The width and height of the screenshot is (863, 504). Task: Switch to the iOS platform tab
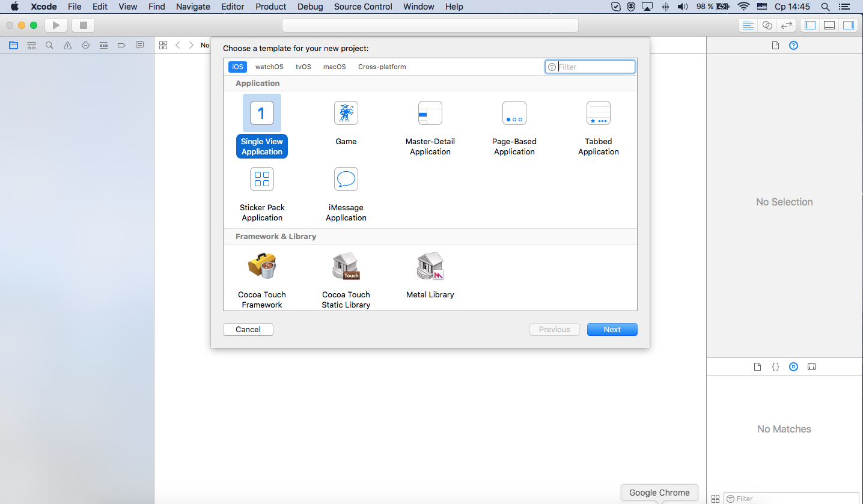click(x=237, y=67)
